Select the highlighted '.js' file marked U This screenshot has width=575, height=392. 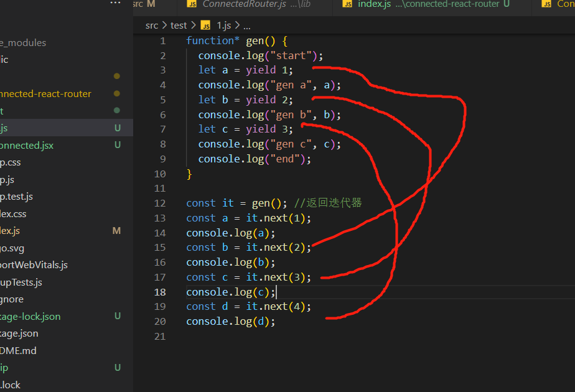67,128
